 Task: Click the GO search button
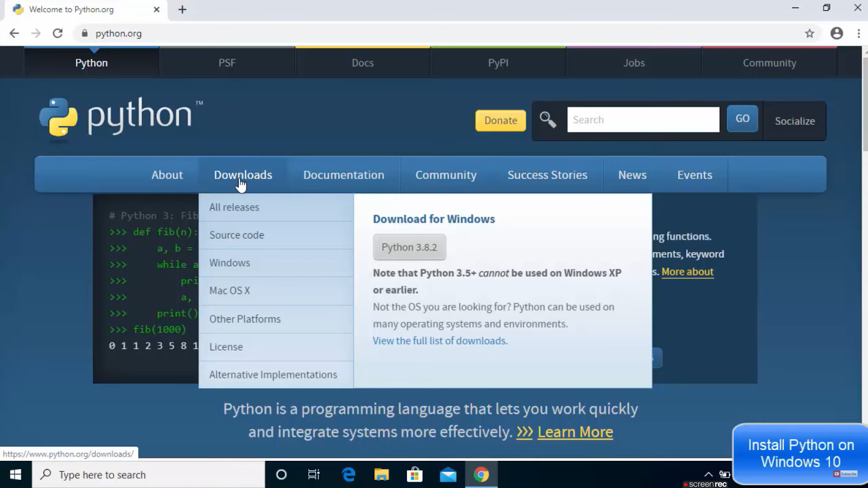pyautogui.click(x=742, y=119)
